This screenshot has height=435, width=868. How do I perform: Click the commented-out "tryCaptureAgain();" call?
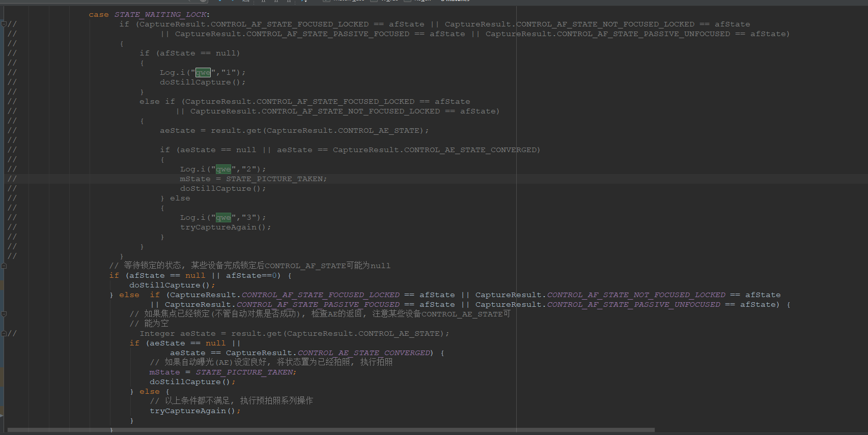(x=226, y=227)
